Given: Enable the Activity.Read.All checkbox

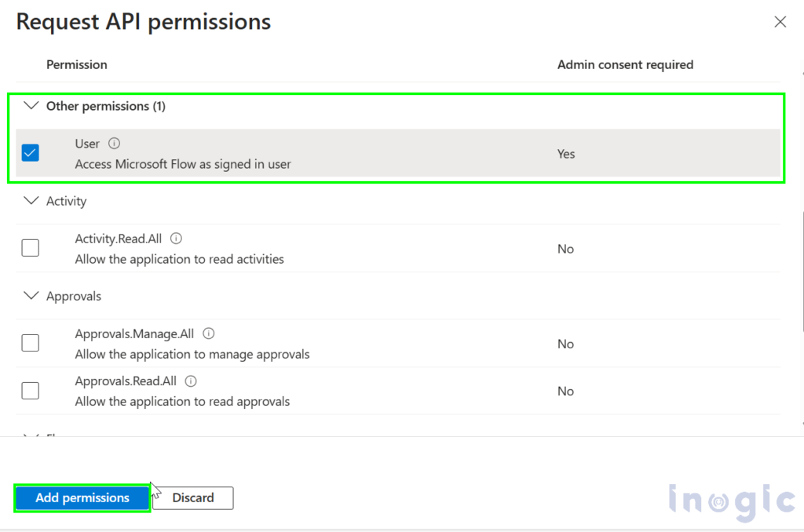Looking at the screenshot, I should (x=31, y=248).
